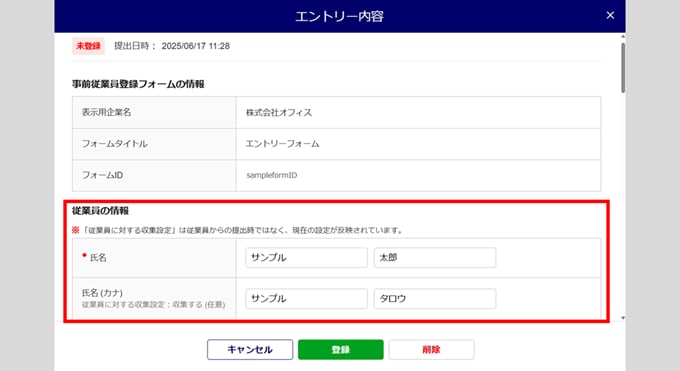Click the 未登録 status badge
680x371 pixels.
click(x=88, y=46)
